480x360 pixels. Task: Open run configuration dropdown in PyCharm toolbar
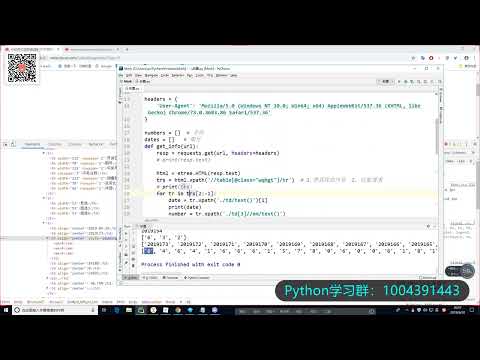386,81
